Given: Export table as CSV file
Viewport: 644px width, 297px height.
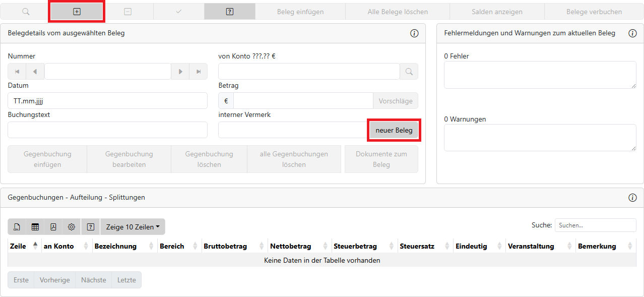Looking at the screenshot, I should coord(17,227).
